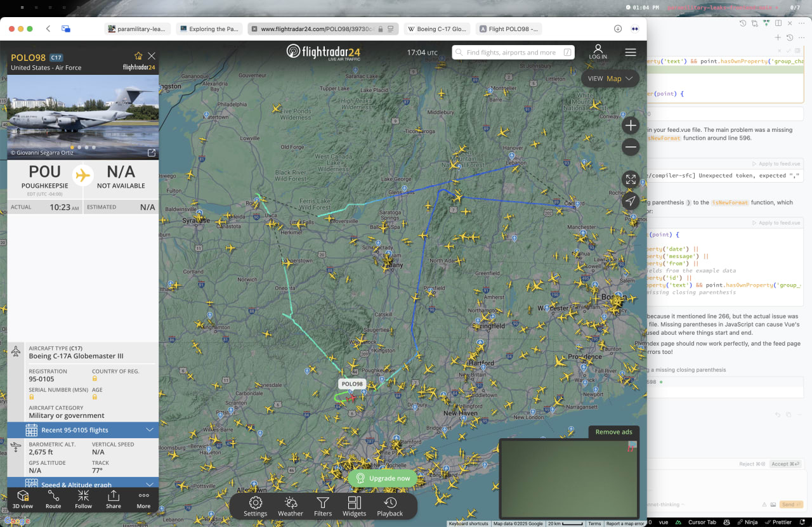812x527 pixels.
Task: Open the Playback feature
Action: tap(390, 505)
